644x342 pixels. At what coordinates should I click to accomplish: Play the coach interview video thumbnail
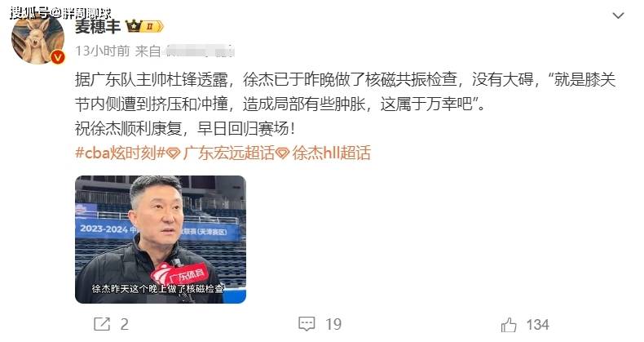(x=161, y=240)
